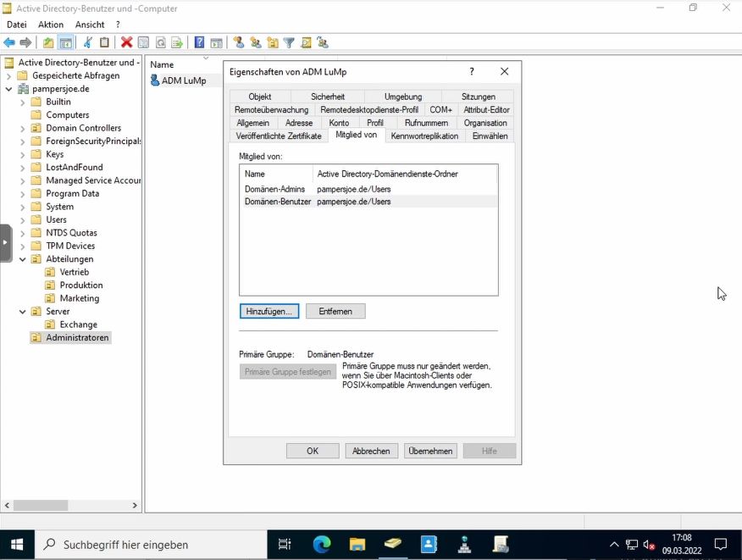The image size is (742, 560).
Task: Collapse the pampersjoe.de domain node
Action: coord(8,88)
